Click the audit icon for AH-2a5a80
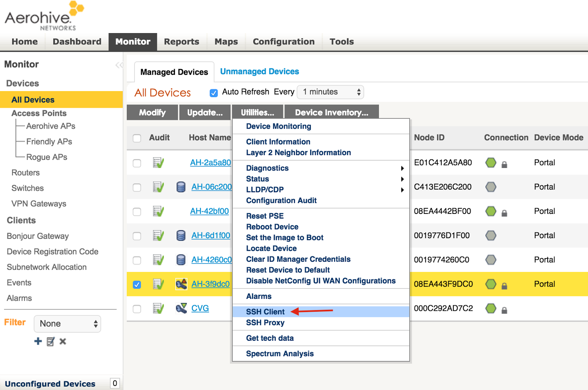Screen dimensions: 588x390 158,162
